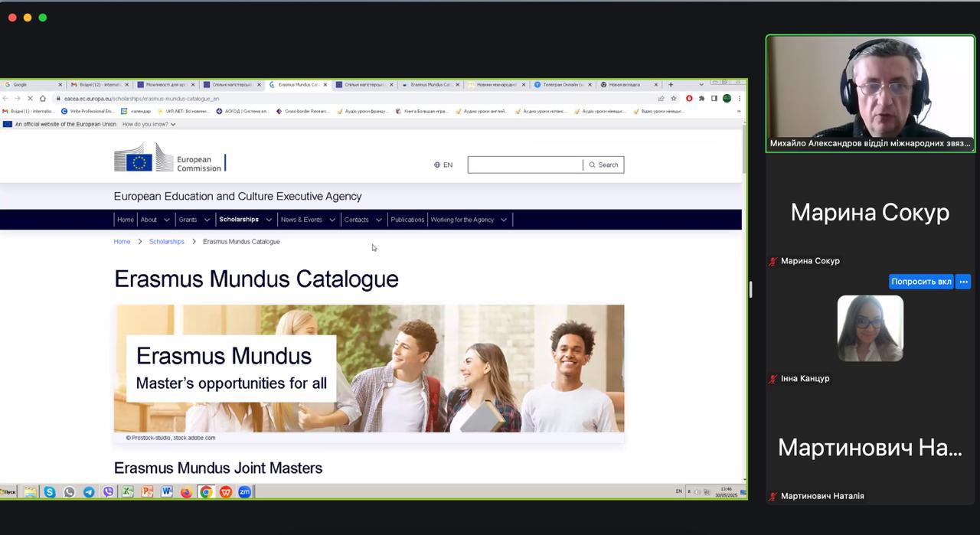Image resolution: width=980 pixels, height=535 pixels.
Task: Expand the Contacts menu chevron
Action: click(378, 220)
